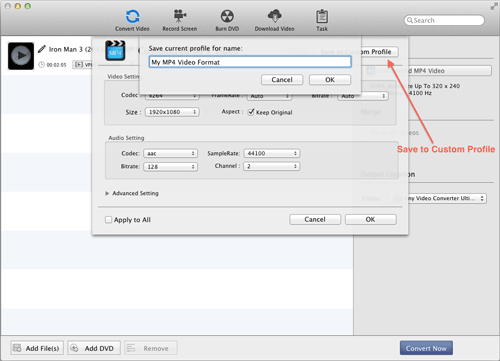500x361 pixels.
Task: Open the Record Screen tool
Action: [x=180, y=20]
